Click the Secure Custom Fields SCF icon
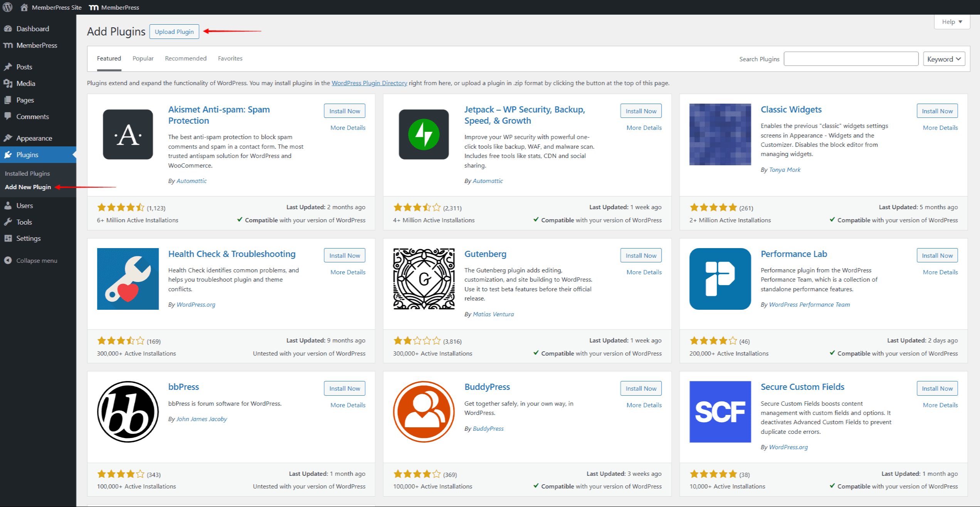Viewport: 980px width, 507px height. point(720,411)
